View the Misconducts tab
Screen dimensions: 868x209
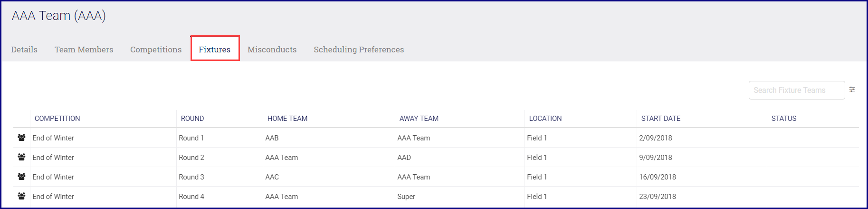[x=272, y=50]
